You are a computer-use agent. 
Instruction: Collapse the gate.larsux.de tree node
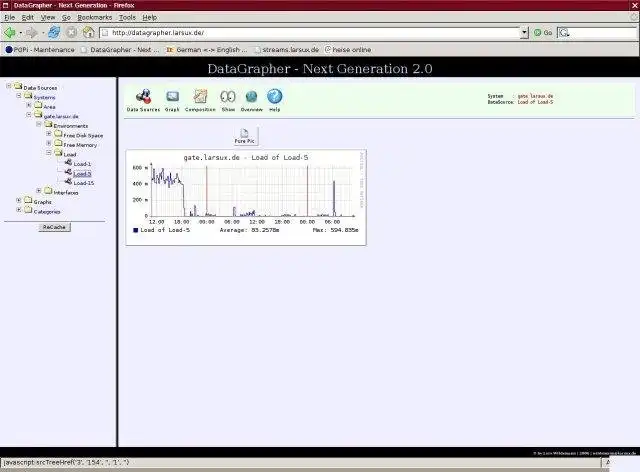29,115
